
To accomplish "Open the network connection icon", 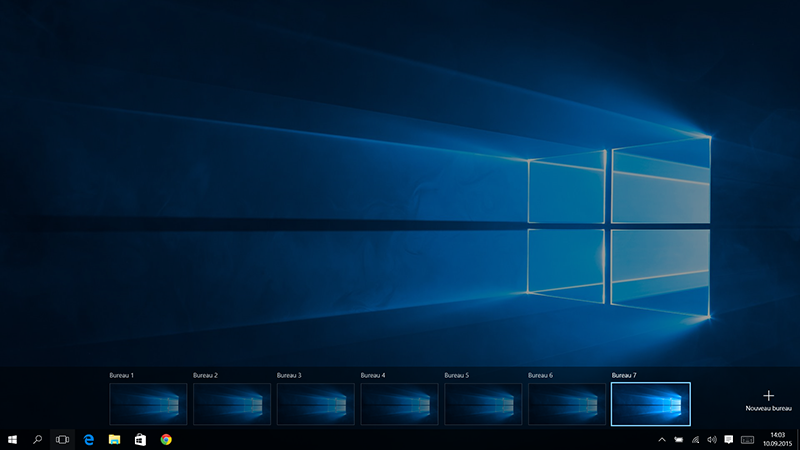I will pyautogui.click(x=695, y=439).
